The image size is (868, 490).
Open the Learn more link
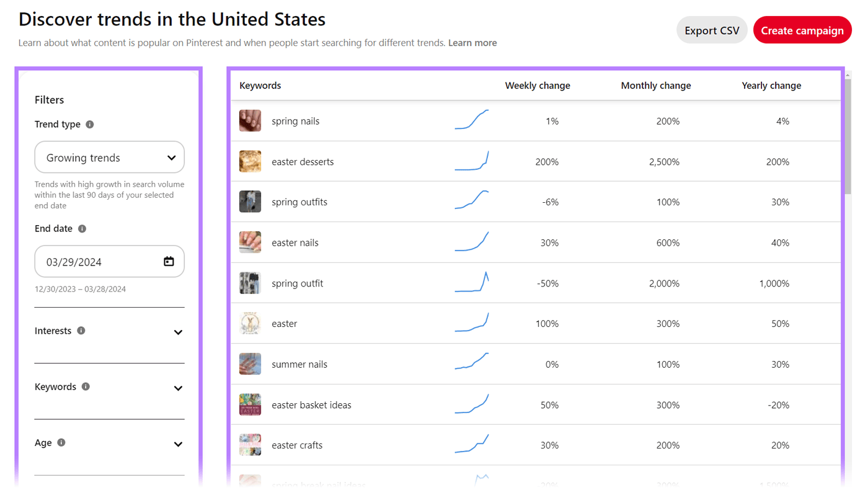(472, 43)
